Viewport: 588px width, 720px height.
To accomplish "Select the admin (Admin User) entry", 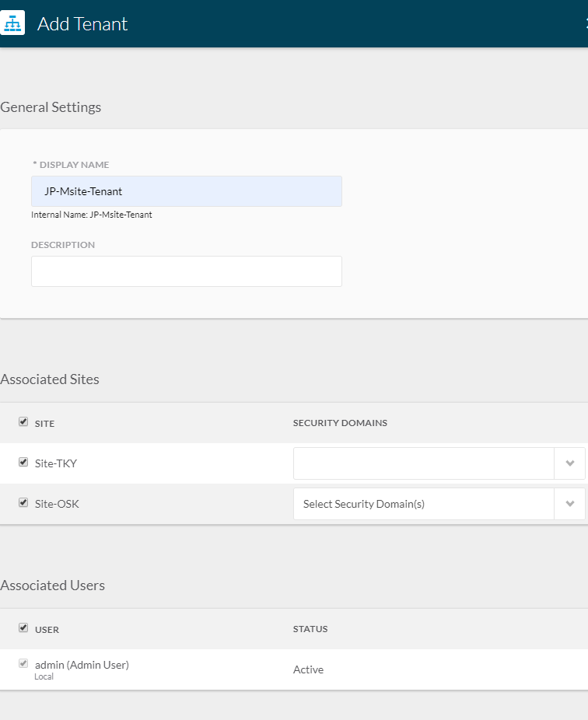I will 82,665.
